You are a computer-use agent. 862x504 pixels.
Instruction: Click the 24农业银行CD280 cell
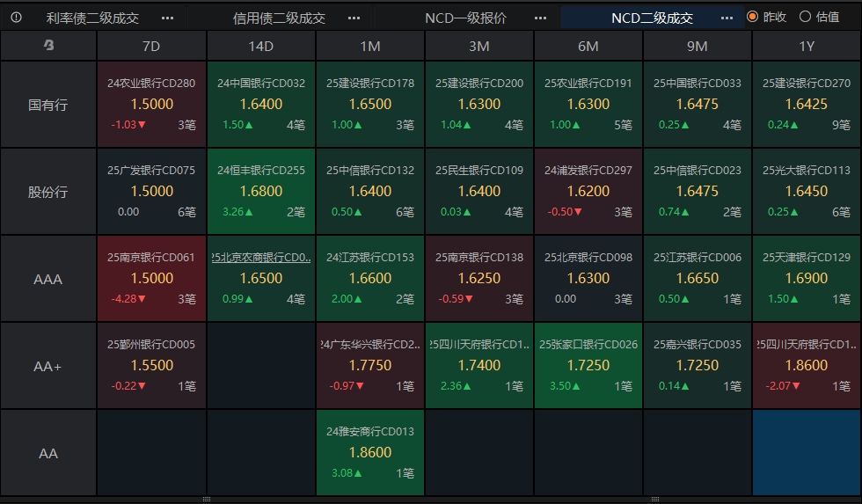click(x=151, y=105)
